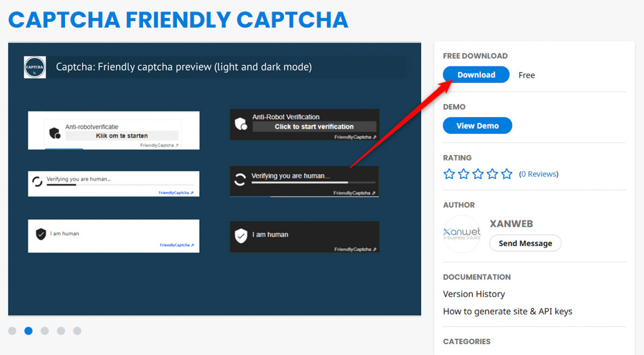Open the Version History documentation link
This screenshot has height=355, width=644.
point(474,294)
